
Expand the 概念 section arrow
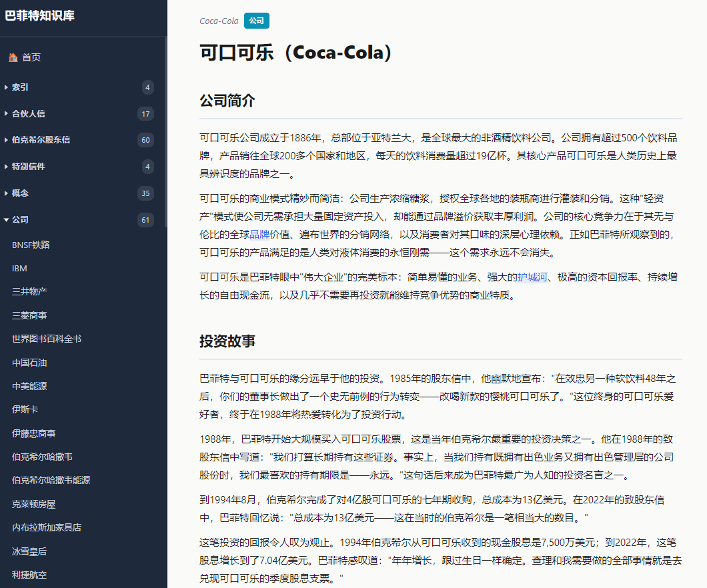(x=6, y=193)
